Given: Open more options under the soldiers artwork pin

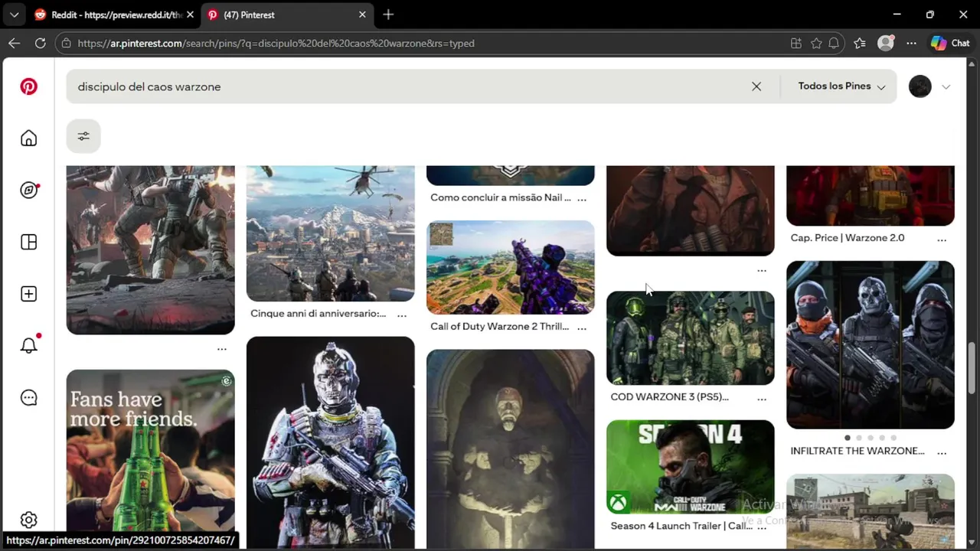Looking at the screenshot, I should (x=222, y=348).
